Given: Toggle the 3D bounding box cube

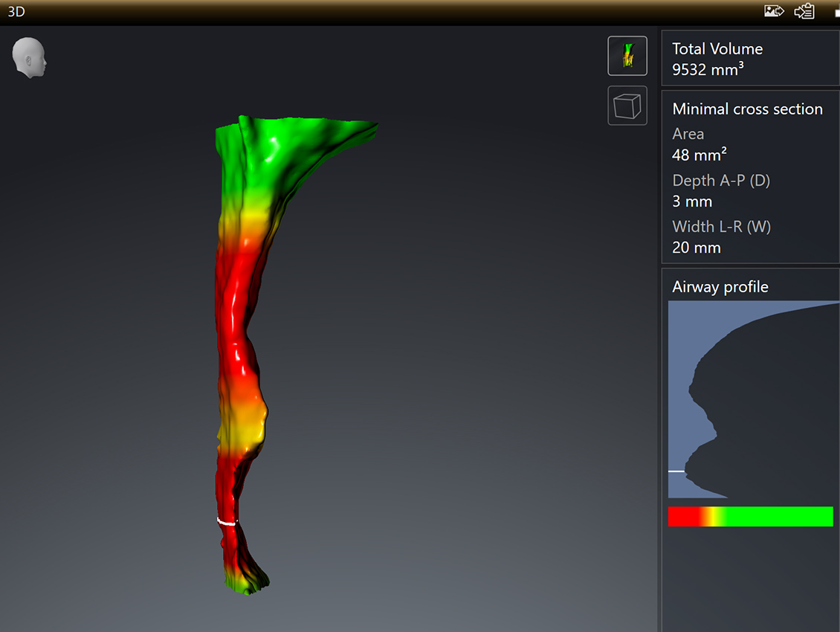Looking at the screenshot, I should pos(627,106).
